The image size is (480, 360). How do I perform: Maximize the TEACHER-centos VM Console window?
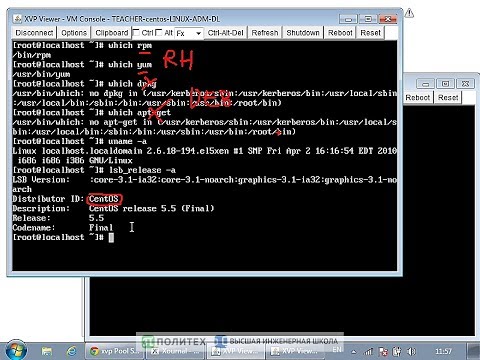pos(368,19)
